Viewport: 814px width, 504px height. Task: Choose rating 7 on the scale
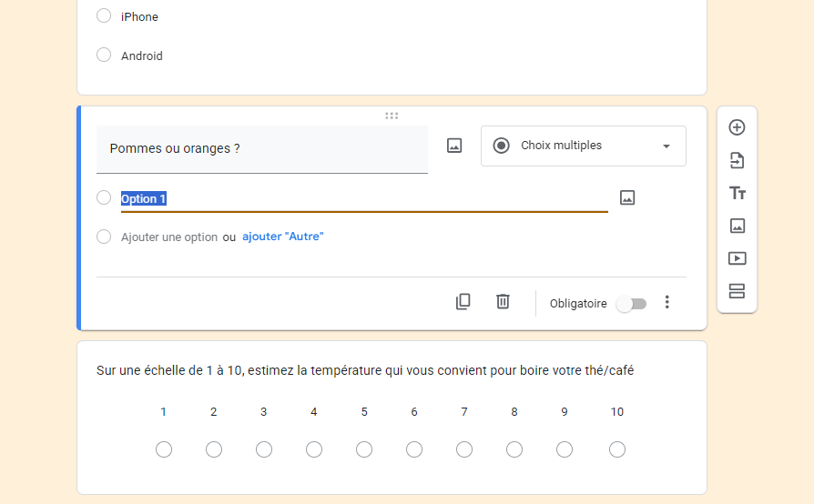464,449
